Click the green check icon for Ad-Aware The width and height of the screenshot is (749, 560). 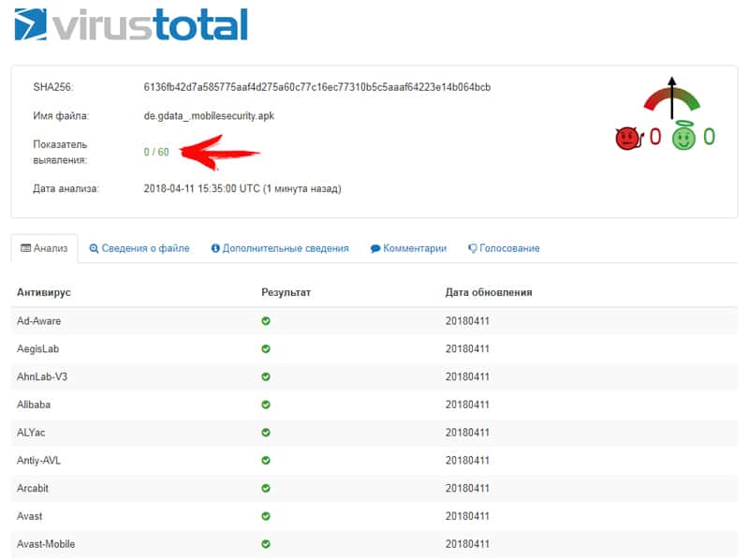[266, 321]
